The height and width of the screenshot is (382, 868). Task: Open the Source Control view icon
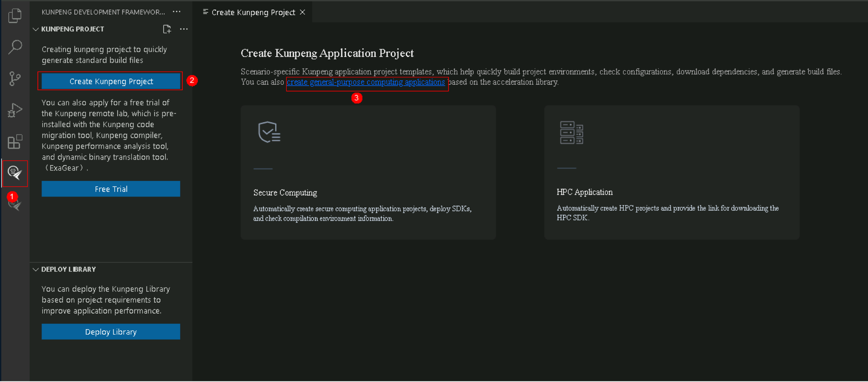point(15,78)
